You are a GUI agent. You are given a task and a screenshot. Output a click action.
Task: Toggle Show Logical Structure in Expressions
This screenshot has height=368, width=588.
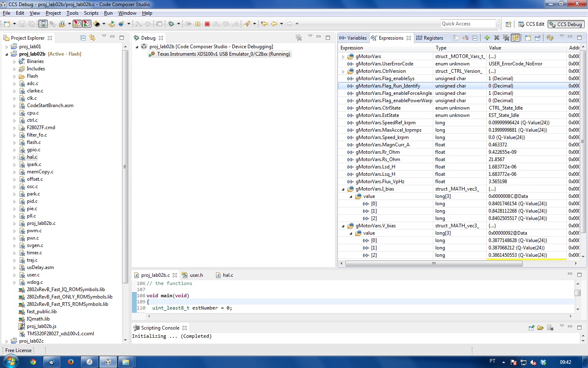[x=465, y=38]
